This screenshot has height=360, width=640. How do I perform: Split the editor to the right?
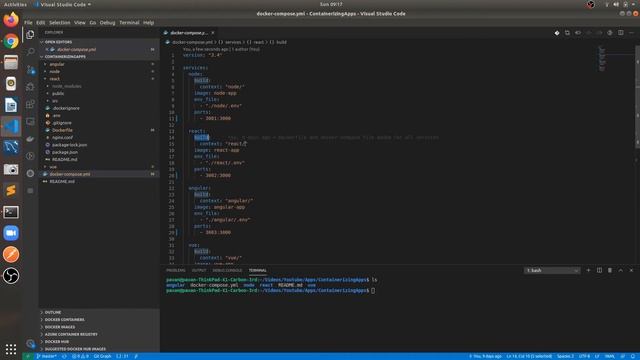point(620,33)
